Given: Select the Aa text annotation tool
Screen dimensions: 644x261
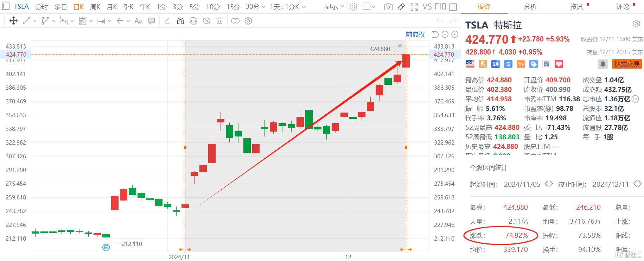Looking at the screenshot, I should tap(139, 21).
